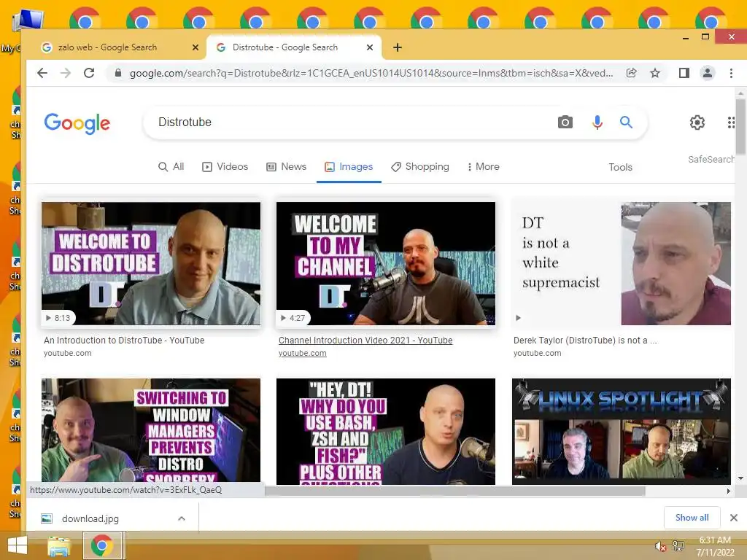Click the horizontal page scrollbar

click(x=455, y=491)
